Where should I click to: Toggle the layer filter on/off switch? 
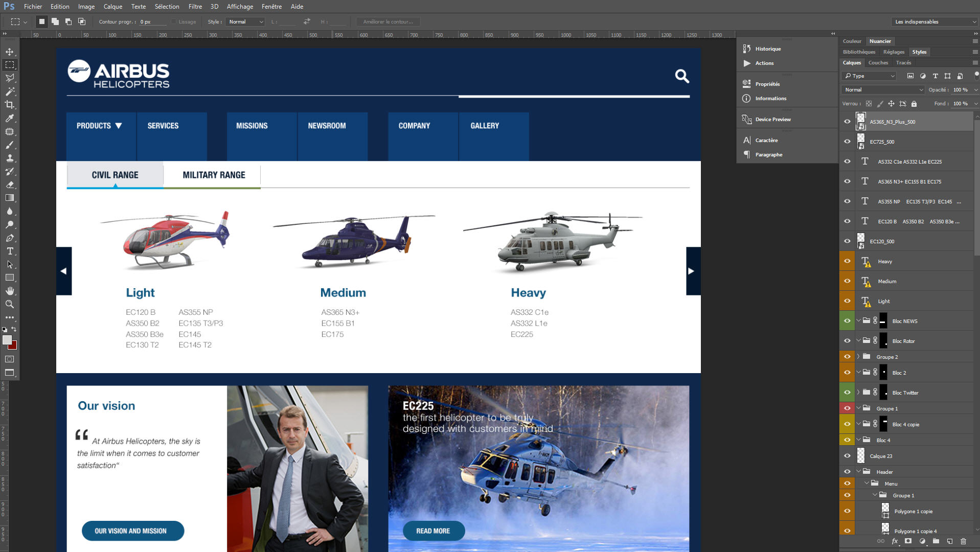tap(976, 75)
